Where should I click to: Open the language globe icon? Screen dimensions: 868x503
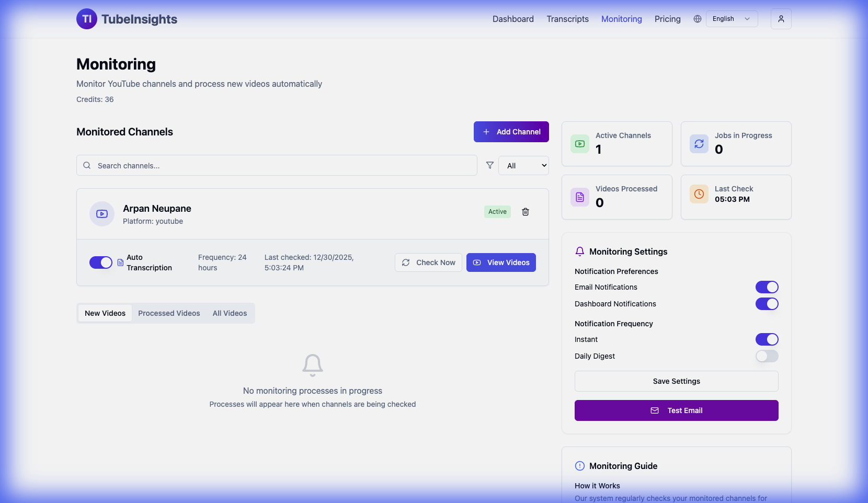(x=697, y=19)
